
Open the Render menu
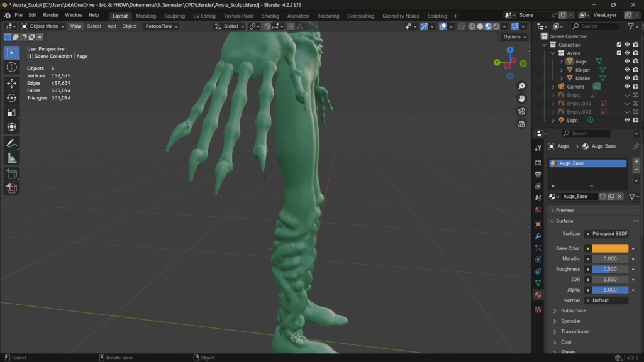(51, 15)
